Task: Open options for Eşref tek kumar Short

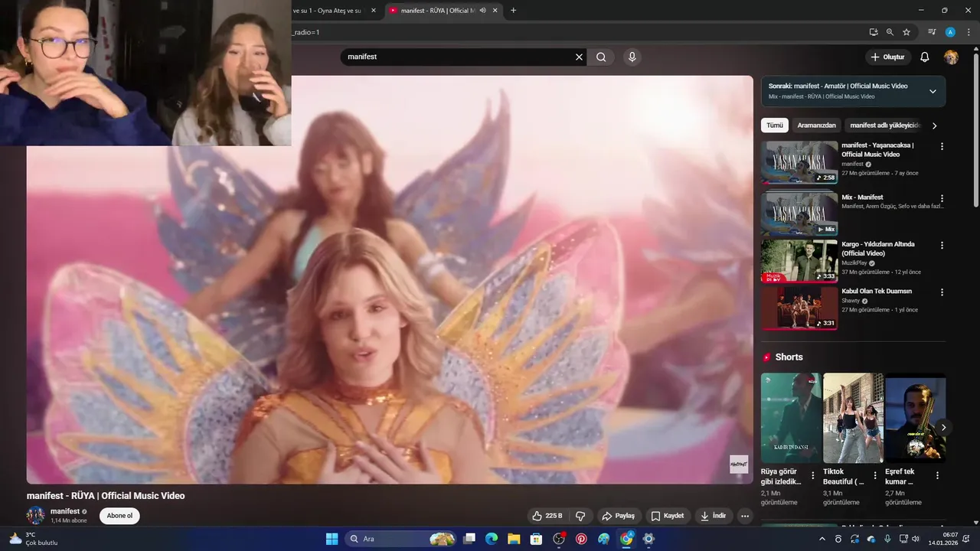Action: [x=937, y=475]
